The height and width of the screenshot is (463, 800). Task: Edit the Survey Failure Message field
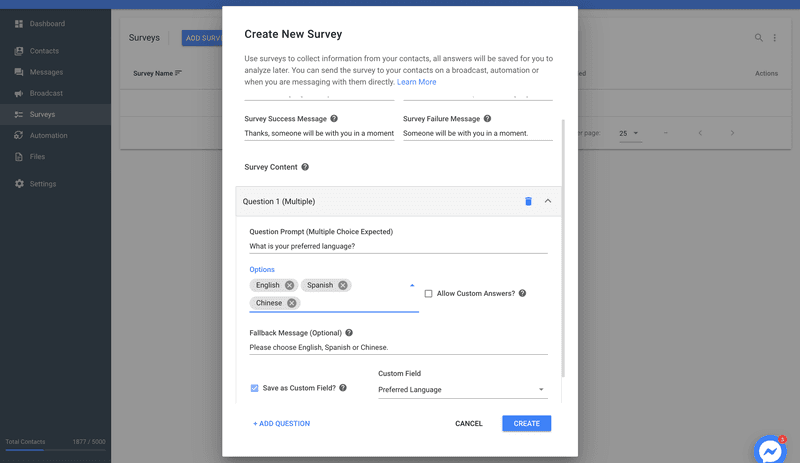click(x=478, y=133)
